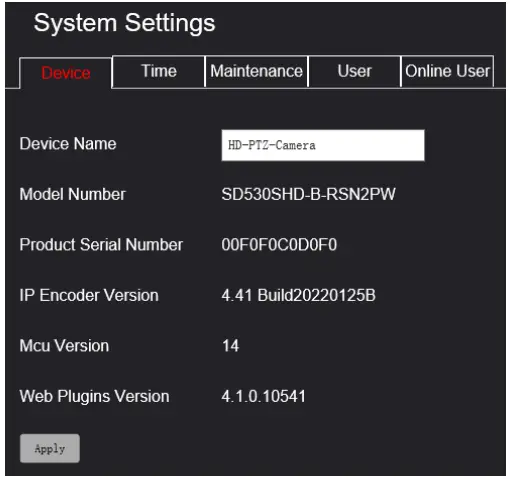The image size is (510, 479).
Task: Open the Device tab
Action: (66, 73)
